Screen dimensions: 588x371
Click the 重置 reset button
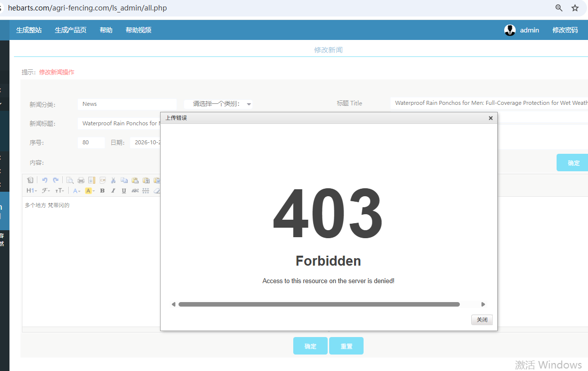click(x=346, y=346)
